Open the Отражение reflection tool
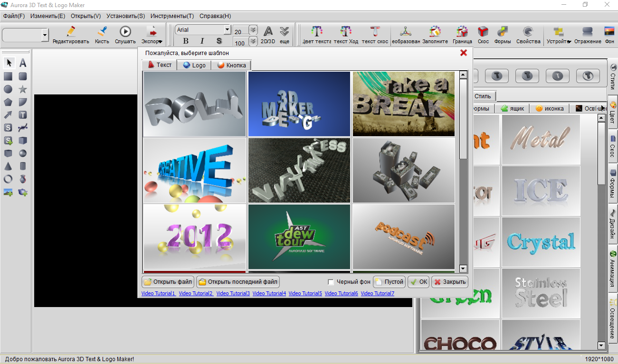The width and height of the screenshot is (618, 364). (587, 32)
